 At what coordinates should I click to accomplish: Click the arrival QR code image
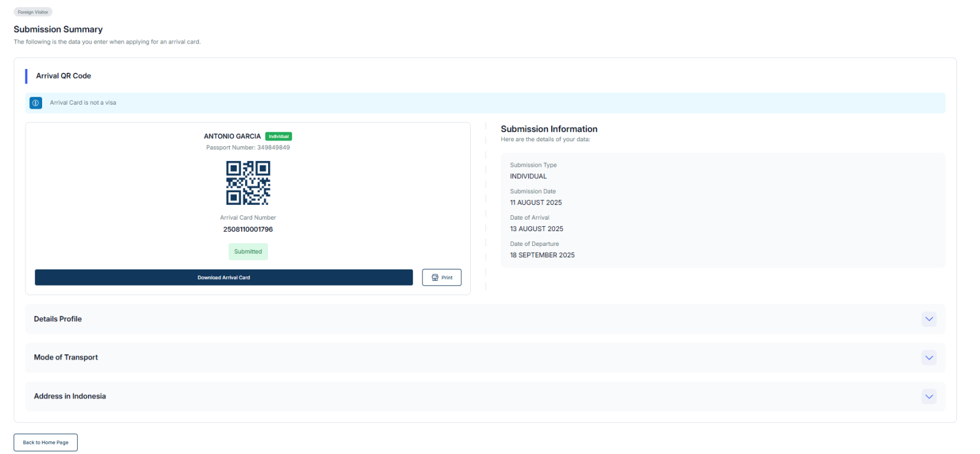click(x=248, y=183)
